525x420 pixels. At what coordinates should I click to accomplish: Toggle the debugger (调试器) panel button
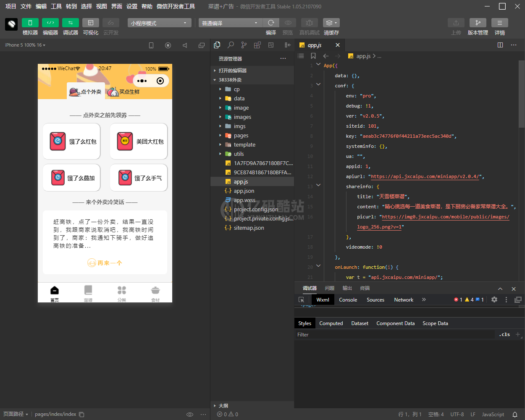[71, 23]
